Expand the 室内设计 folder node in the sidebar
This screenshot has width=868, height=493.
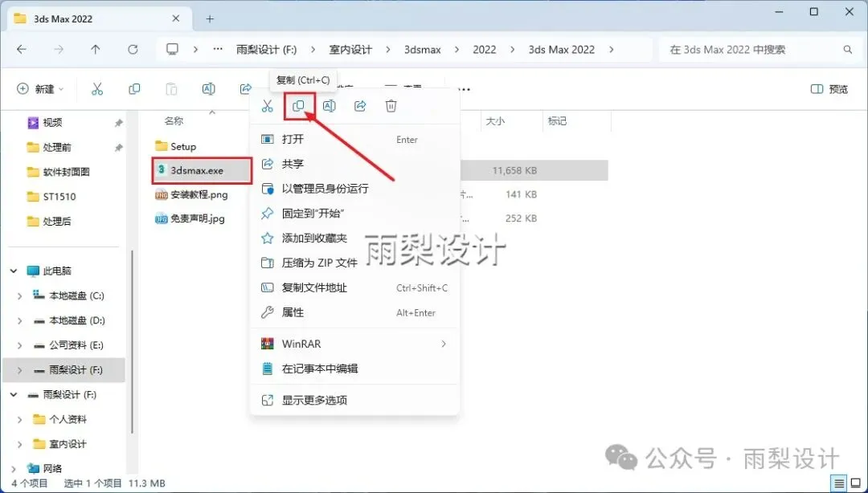(x=20, y=444)
